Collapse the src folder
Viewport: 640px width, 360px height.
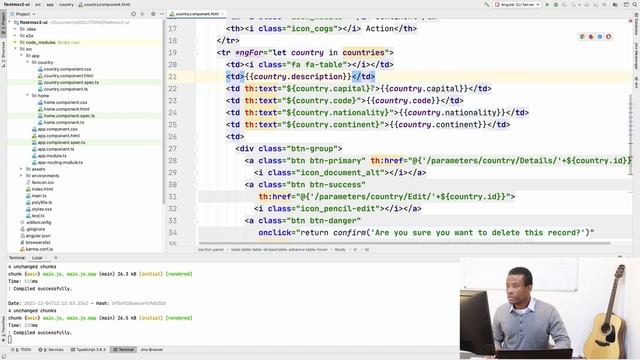[16, 49]
